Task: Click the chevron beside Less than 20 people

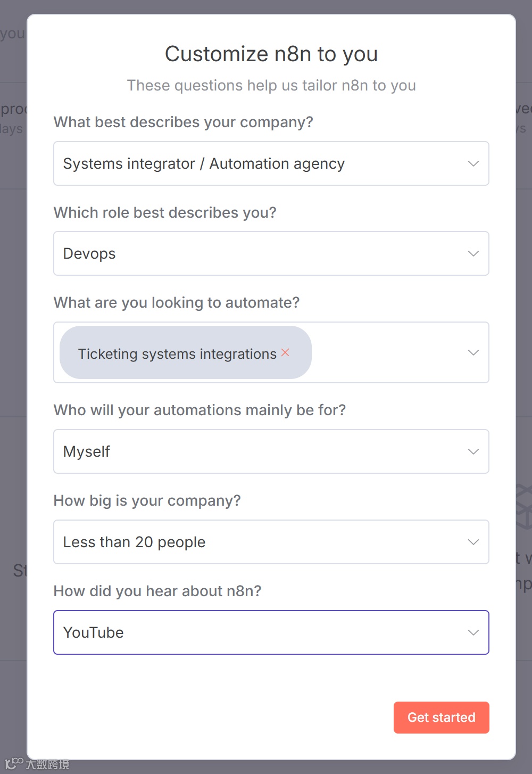Action: [473, 542]
